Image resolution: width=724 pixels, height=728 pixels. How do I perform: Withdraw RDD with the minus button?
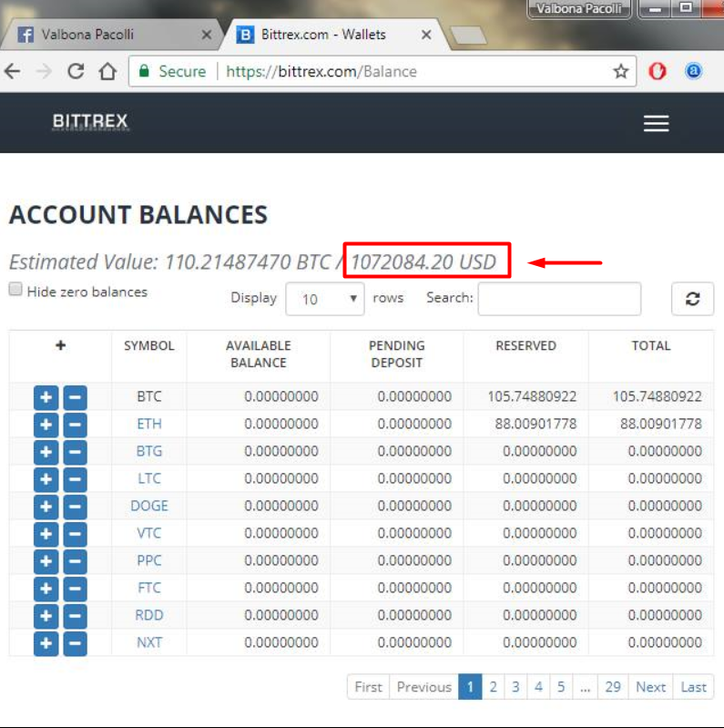click(x=76, y=616)
